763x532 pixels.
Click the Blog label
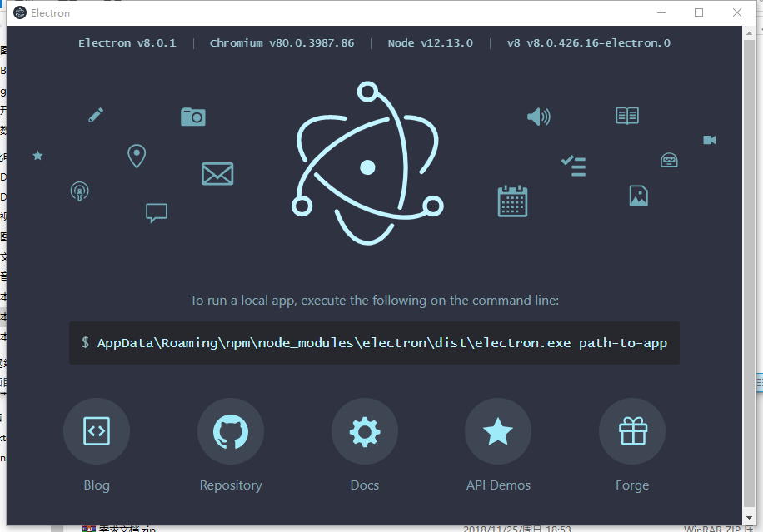point(97,485)
